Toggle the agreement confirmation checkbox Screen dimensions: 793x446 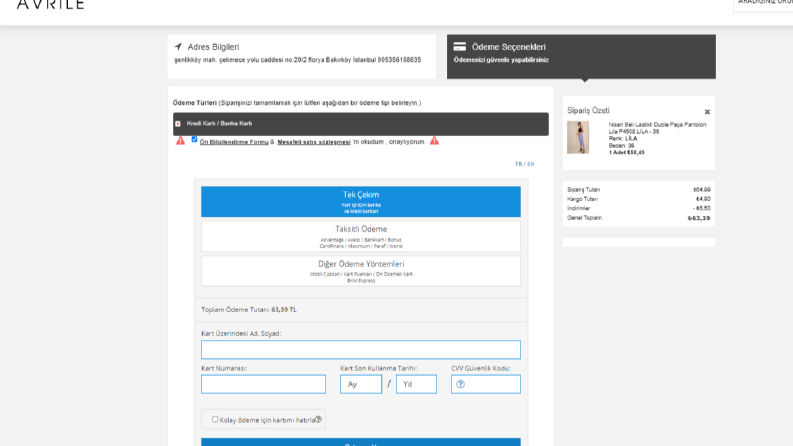194,139
